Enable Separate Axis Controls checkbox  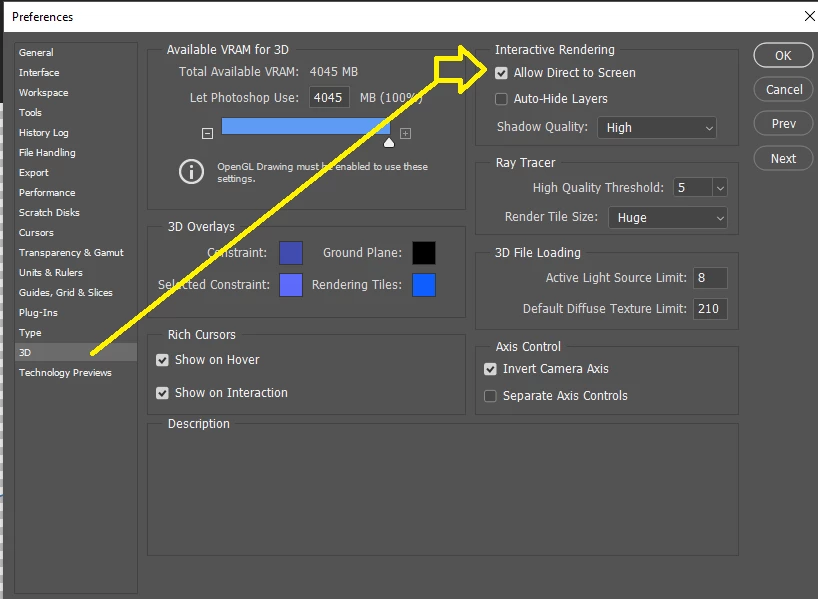pos(490,396)
